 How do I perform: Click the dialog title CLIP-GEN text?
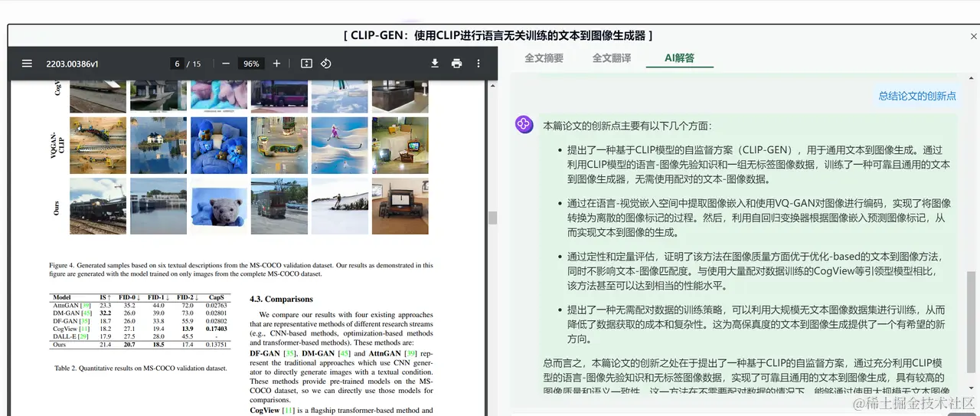[x=498, y=36]
